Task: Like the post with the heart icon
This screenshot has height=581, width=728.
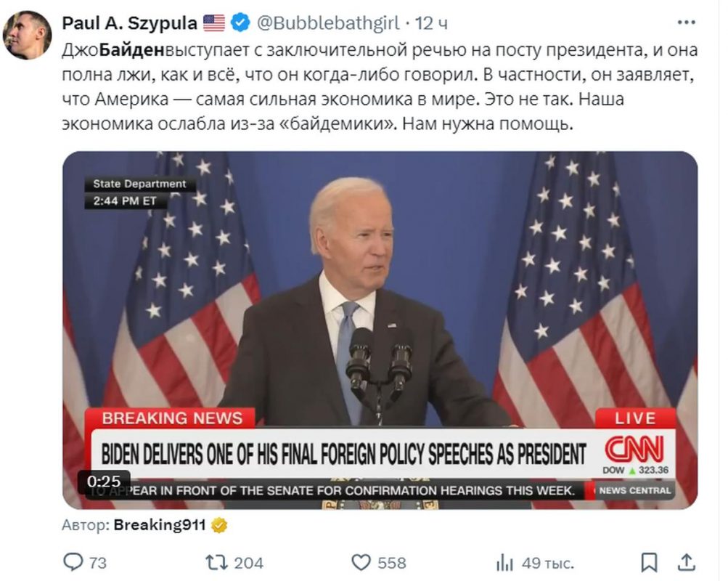Action: point(361,563)
